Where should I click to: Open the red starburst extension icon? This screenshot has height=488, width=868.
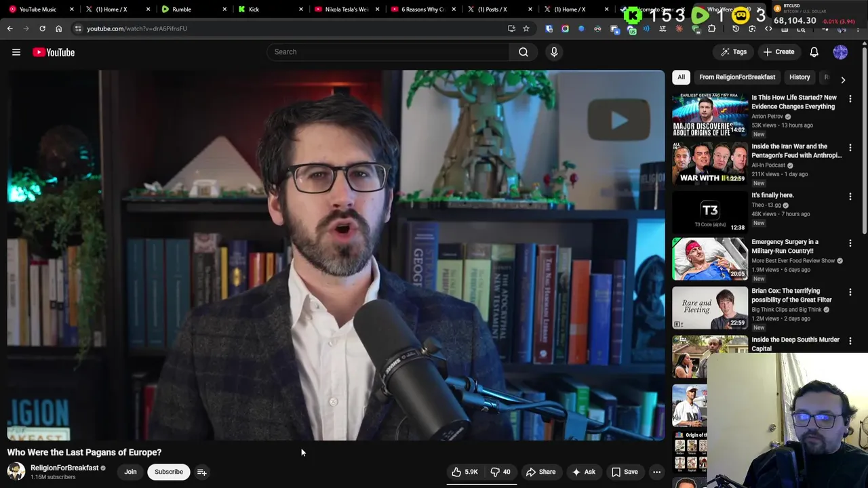[x=679, y=28]
